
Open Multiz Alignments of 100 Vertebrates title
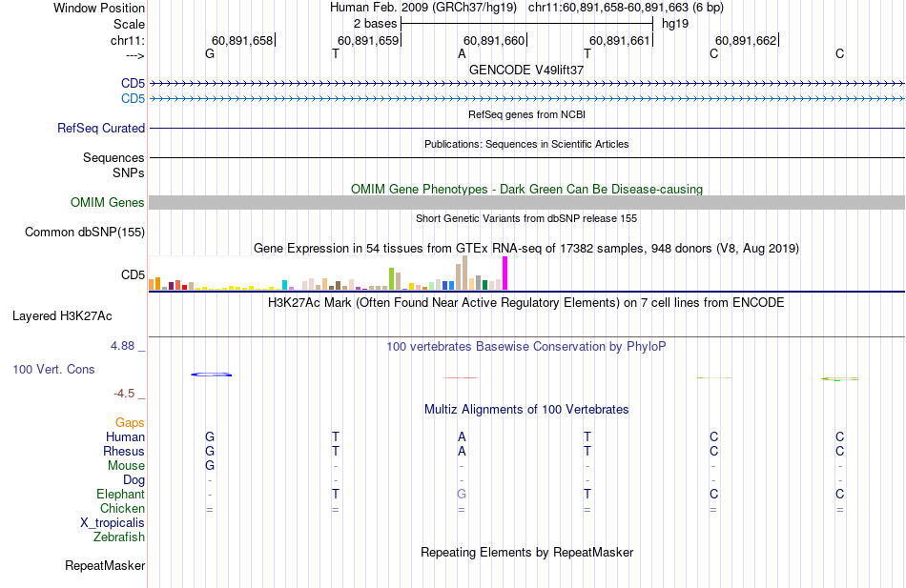[x=526, y=410]
